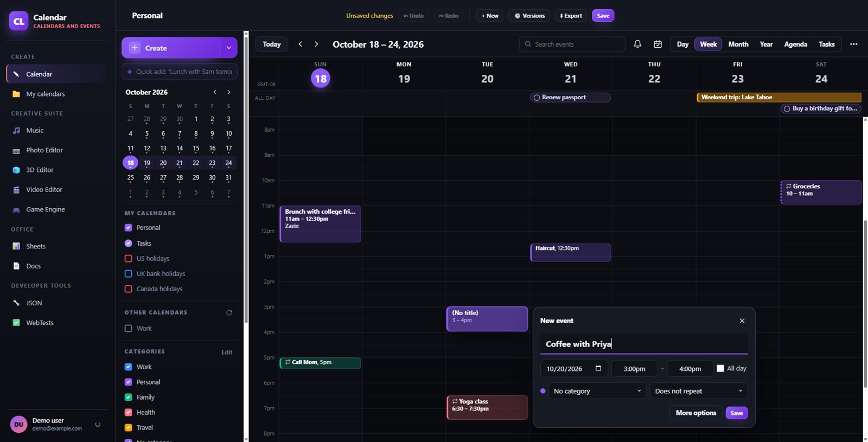
Task: Check the Work calendar under Other Calendars
Action: [x=129, y=328]
